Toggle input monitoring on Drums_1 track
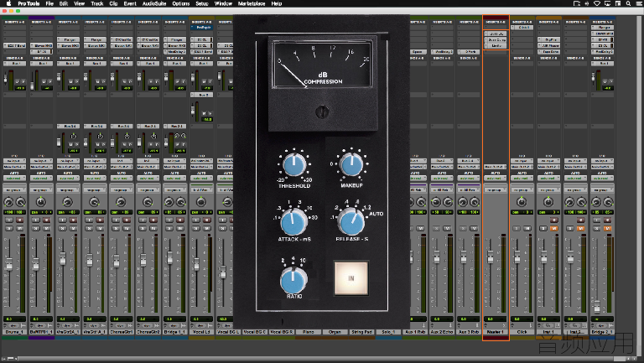Image resolution: width=644 pixels, height=363 pixels. click(x=9, y=220)
